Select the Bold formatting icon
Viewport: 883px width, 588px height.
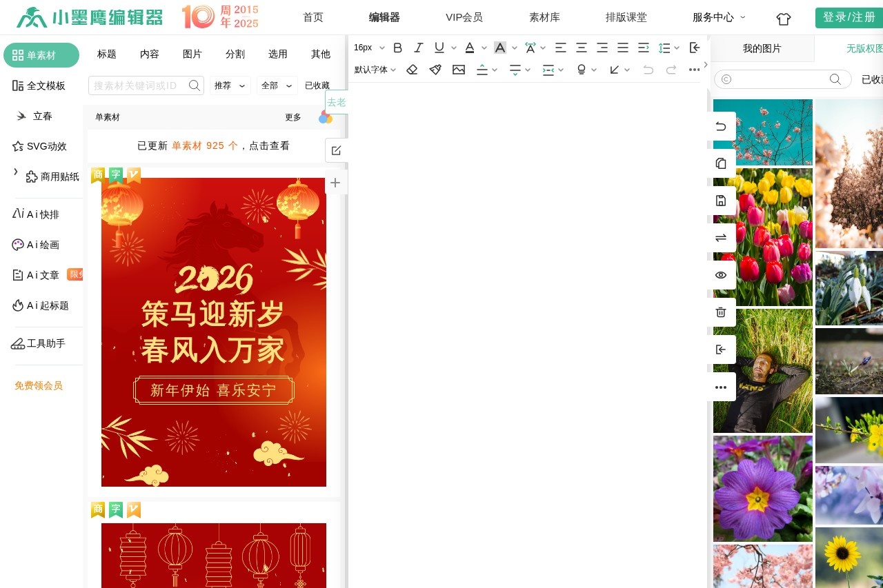click(x=397, y=48)
